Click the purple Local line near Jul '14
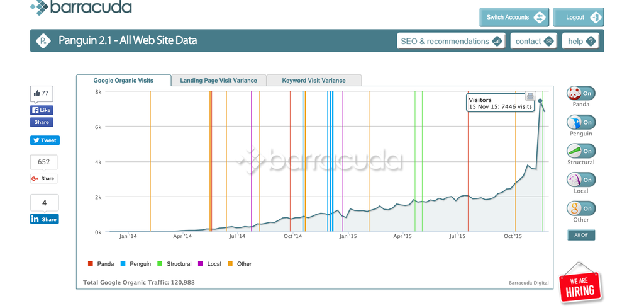This screenshot has height=308, width=644. tap(252, 161)
